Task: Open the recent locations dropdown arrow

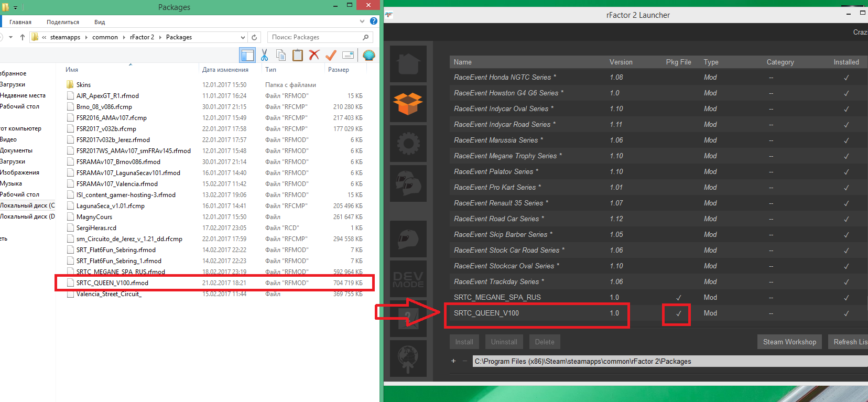Action: [x=10, y=37]
